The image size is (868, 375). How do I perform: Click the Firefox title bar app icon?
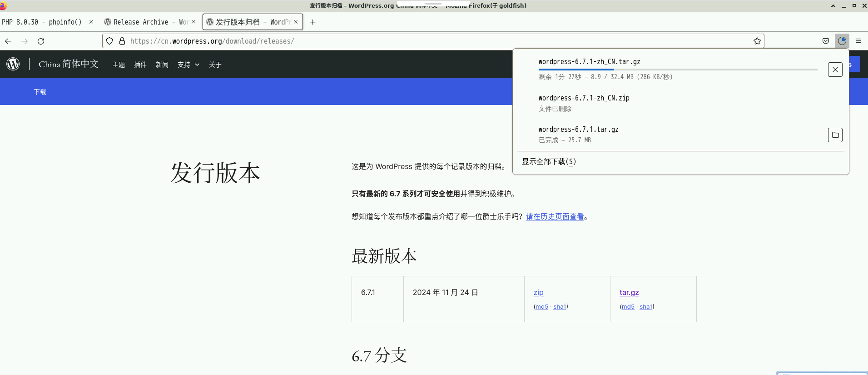click(3, 5)
